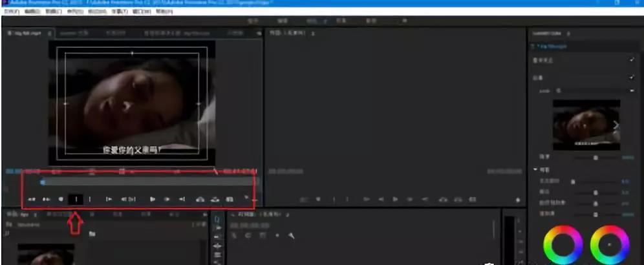Add marker using the Timeline panel button
The width and height of the screenshot is (644, 265).
coord(277,235)
